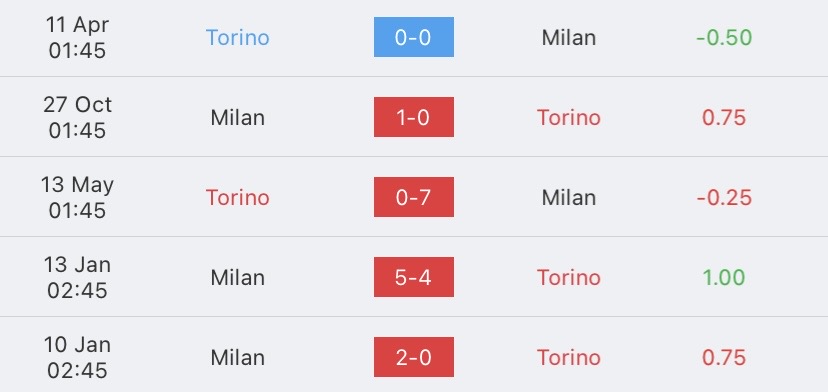The width and height of the screenshot is (828, 392).
Task: Open the 1-0 score on 27 Oct
Action: (413, 117)
